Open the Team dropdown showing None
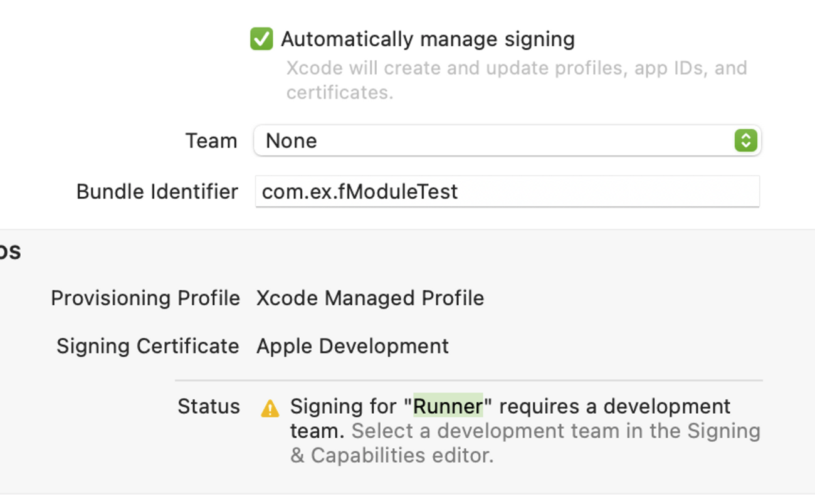The image size is (815, 504). click(x=495, y=140)
